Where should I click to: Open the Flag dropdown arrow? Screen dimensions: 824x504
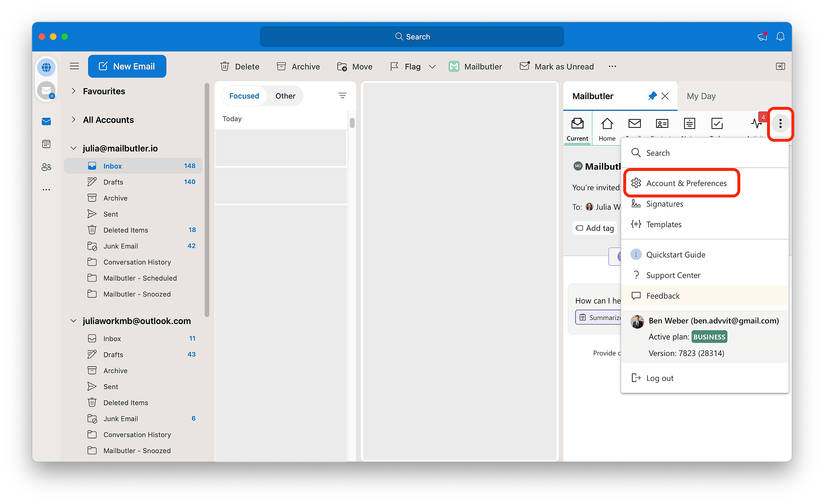(x=432, y=67)
